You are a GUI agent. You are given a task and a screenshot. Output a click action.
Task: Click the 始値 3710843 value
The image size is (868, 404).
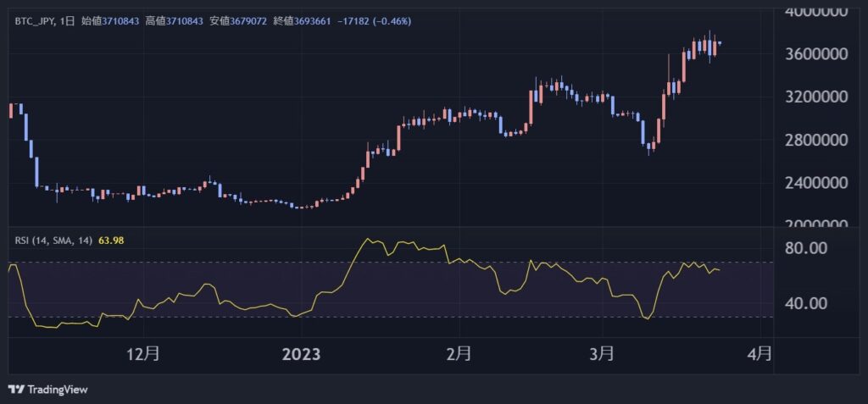[x=111, y=21]
